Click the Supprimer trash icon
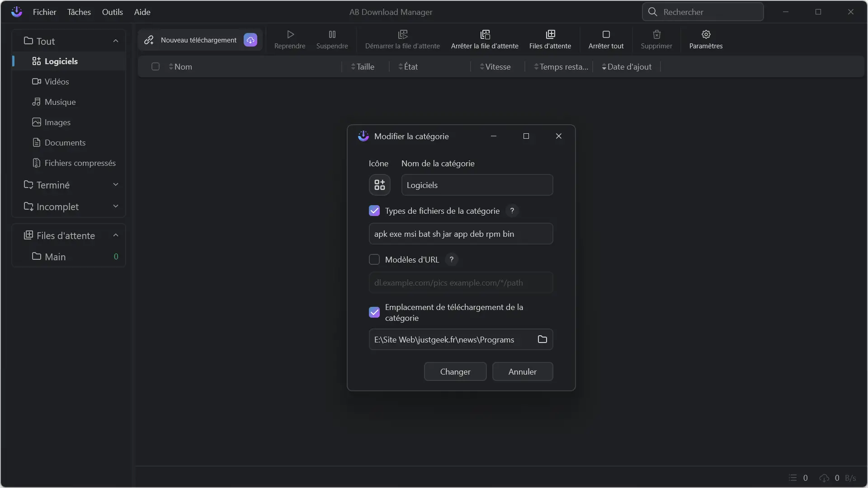 pyautogui.click(x=657, y=34)
